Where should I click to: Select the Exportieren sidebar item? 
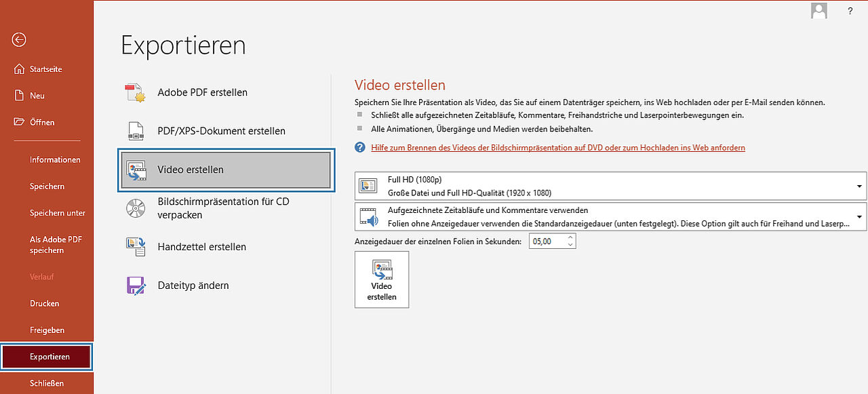pos(46,357)
